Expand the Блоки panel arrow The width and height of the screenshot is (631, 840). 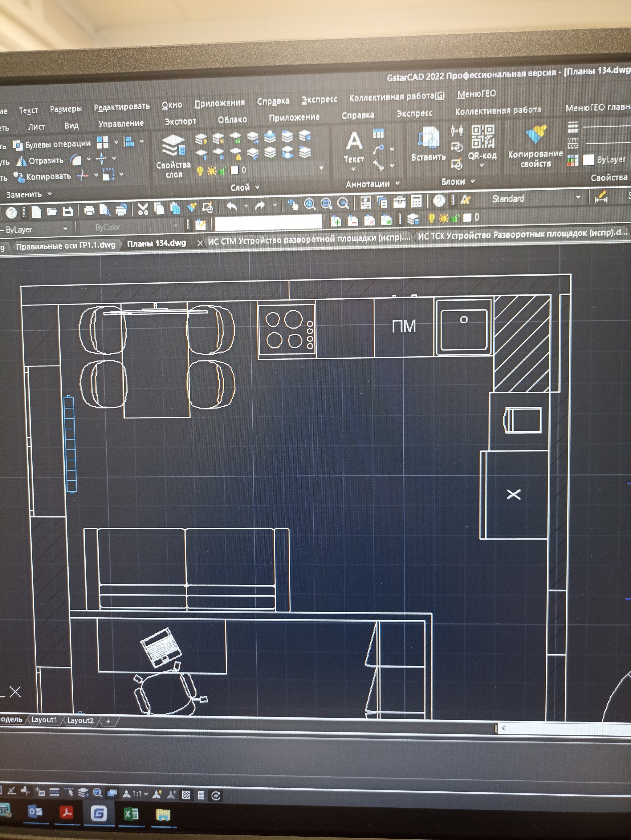473,181
